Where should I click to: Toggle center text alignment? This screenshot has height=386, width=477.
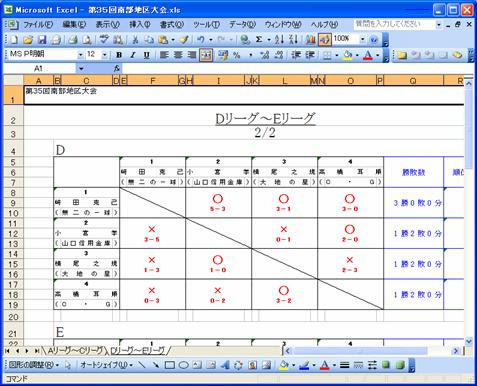click(178, 55)
